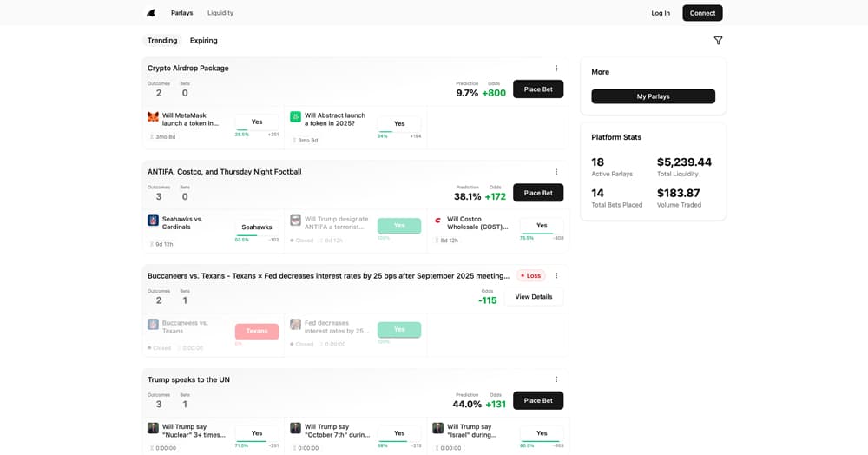Open Trump speaks to the UN options menu
Screen dimensions: 868x455
point(556,379)
